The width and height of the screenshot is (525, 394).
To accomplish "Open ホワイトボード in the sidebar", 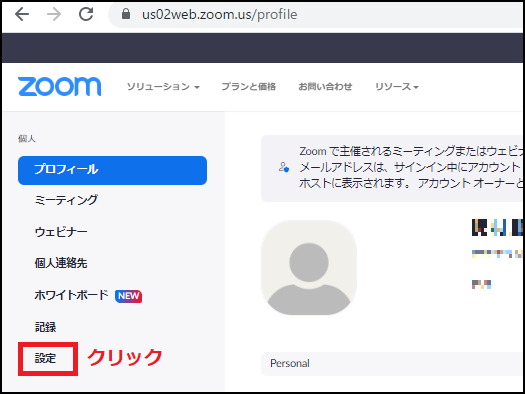I will [72, 295].
